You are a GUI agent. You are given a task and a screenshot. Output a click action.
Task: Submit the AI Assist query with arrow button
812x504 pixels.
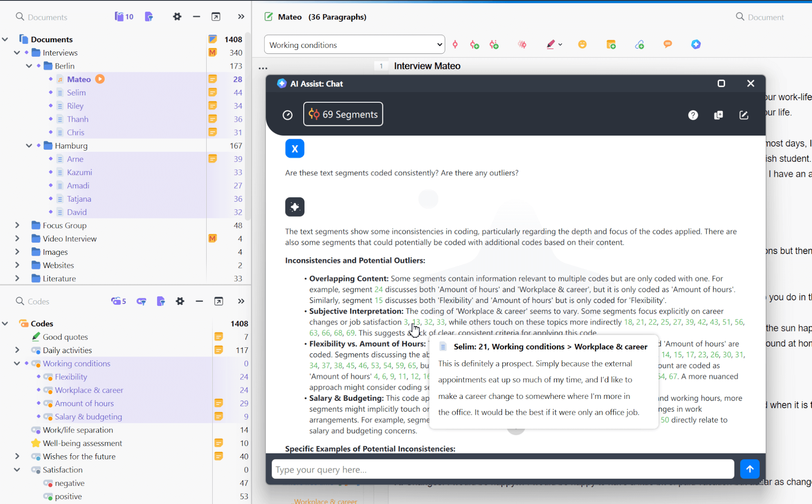[750, 469]
